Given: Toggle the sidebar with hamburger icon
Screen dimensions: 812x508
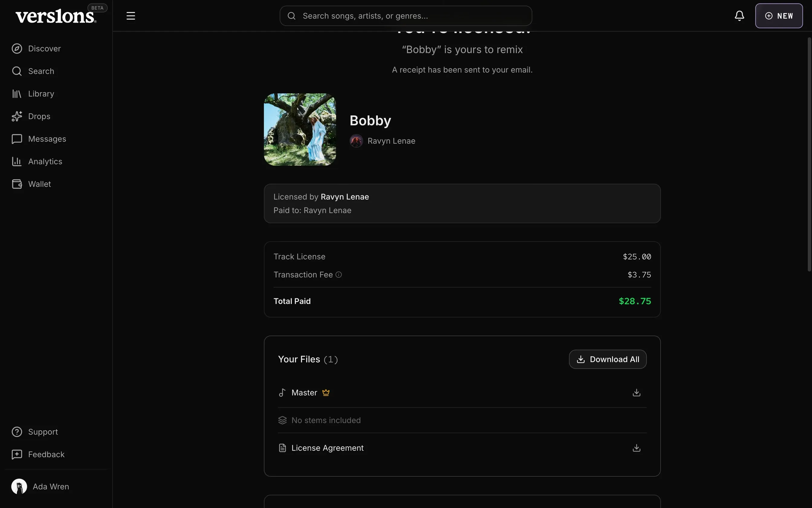Looking at the screenshot, I should point(130,16).
